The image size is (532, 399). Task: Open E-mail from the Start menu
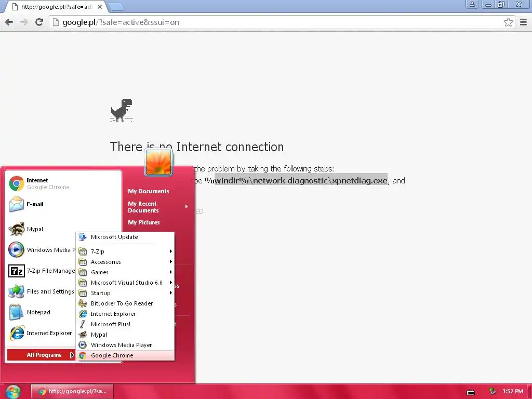click(63, 204)
